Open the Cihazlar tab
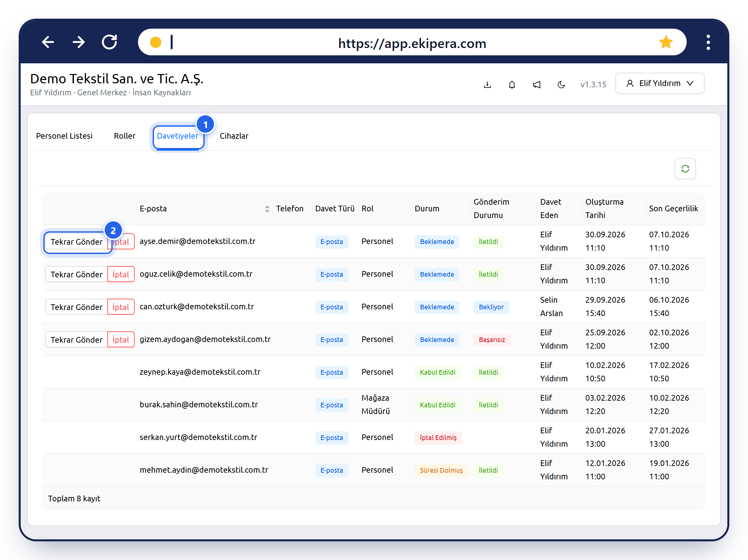Image resolution: width=748 pixels, height=560 pixels. pos(234,136)
